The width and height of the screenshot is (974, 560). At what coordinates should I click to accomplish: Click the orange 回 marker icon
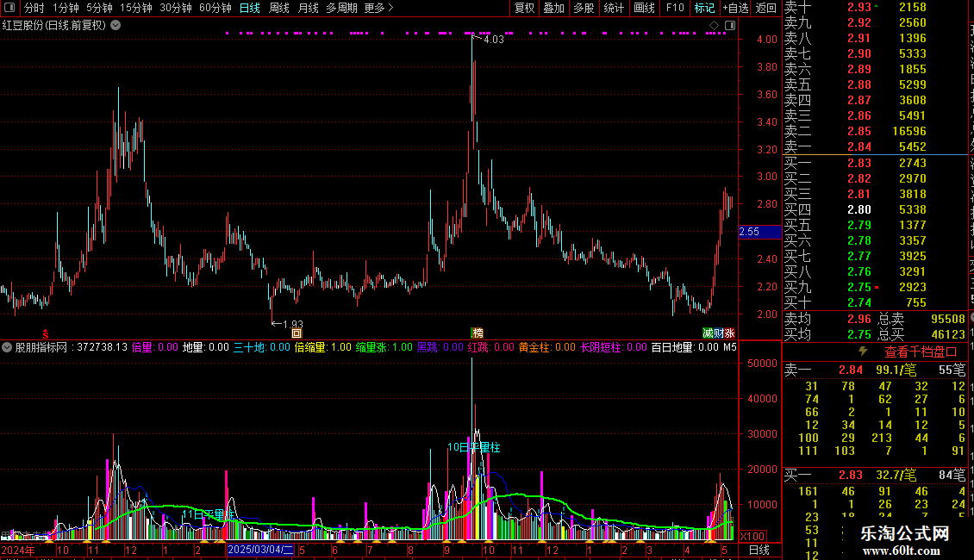click(x=297, y=333)
